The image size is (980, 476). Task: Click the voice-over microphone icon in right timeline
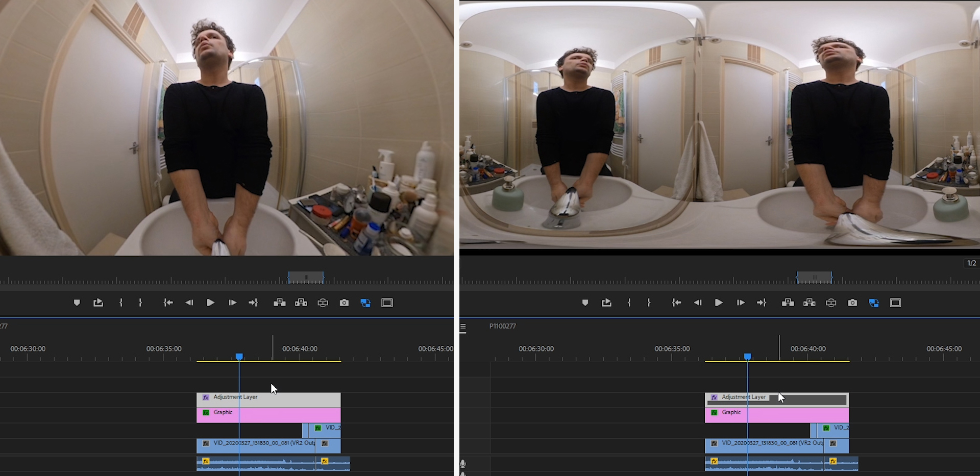(x=462, y=463)
